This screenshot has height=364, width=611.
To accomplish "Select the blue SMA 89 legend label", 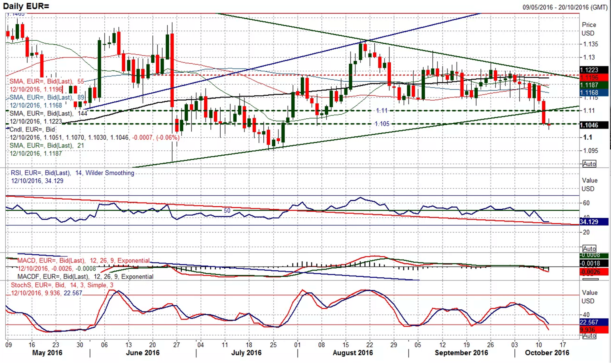I will 46,97.
